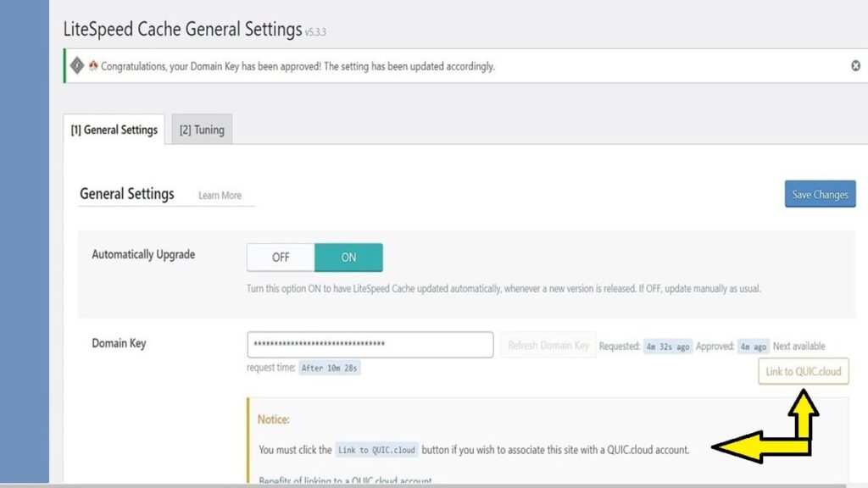This screenshot has width=868, height=488.
Task: Turn Automatically Upgrade OFF
Action: click(281, 258)
